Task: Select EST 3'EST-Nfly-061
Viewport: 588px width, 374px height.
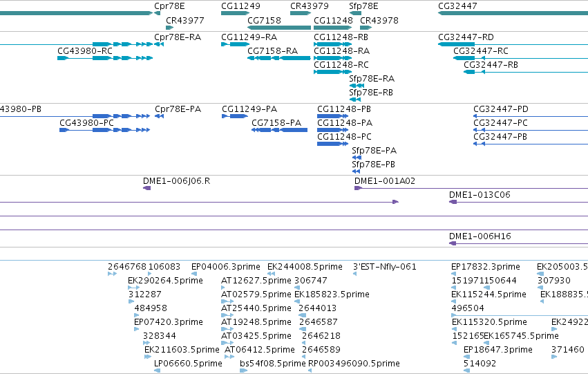Action: 384,267
